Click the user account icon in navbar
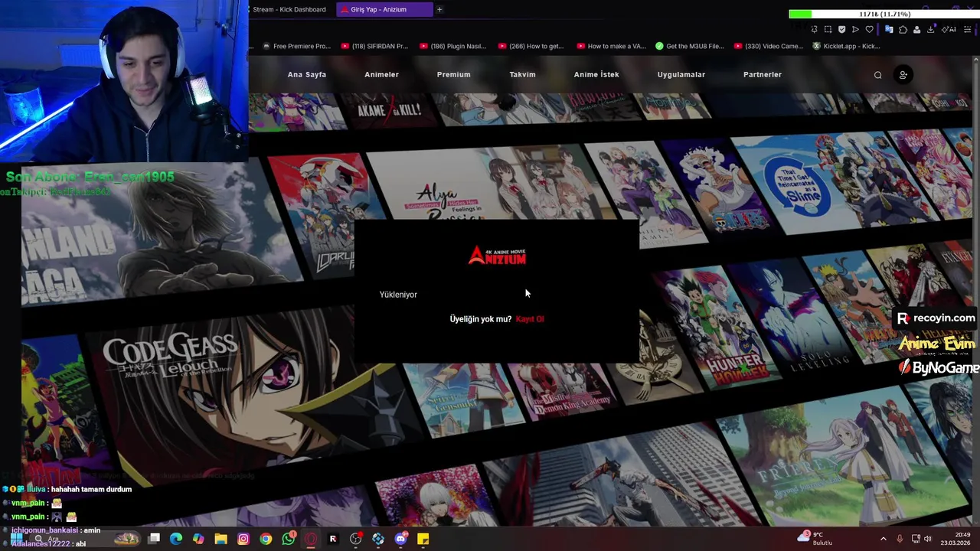This screenshot has height=551, width=980. (903, 75)
